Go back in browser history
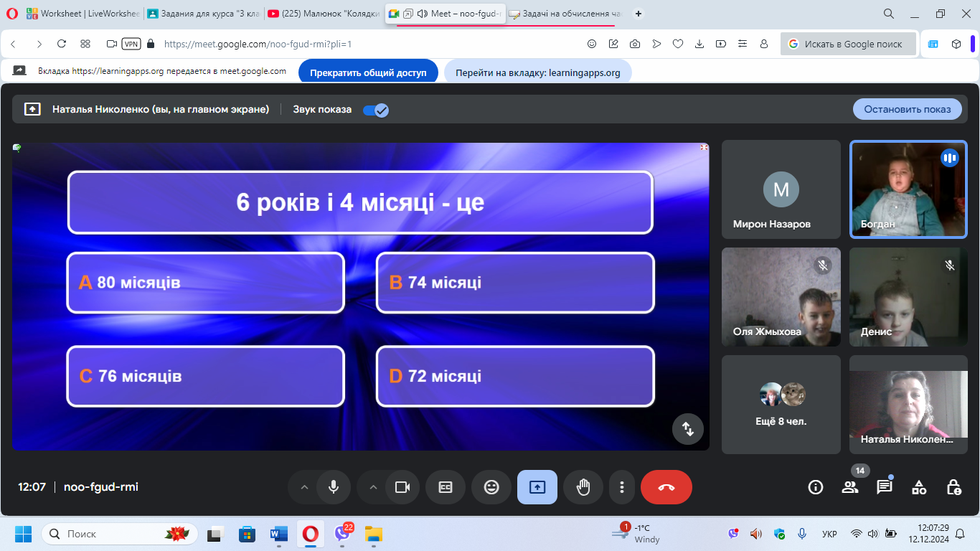Screen dimensions: 980x551 (x=14, y=44)
